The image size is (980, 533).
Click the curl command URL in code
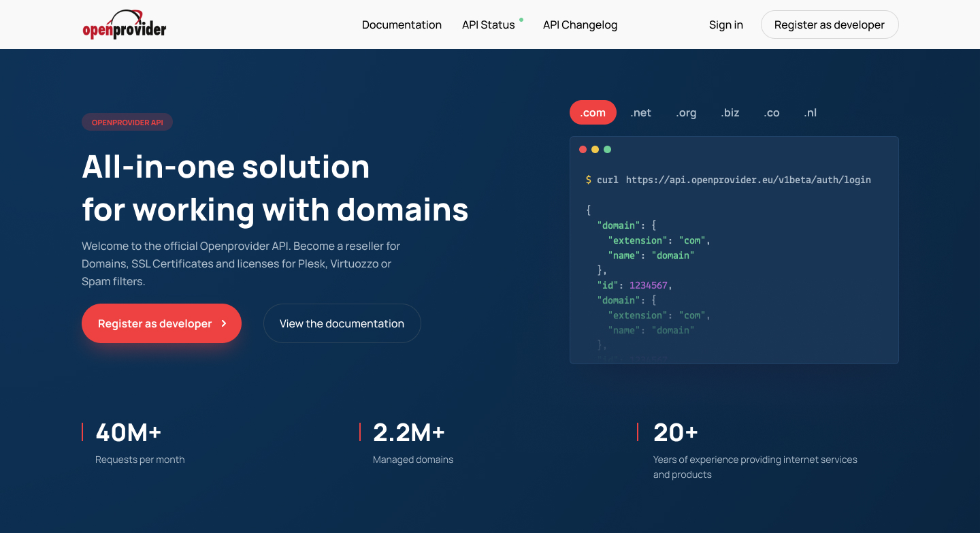tap(748, 180)
